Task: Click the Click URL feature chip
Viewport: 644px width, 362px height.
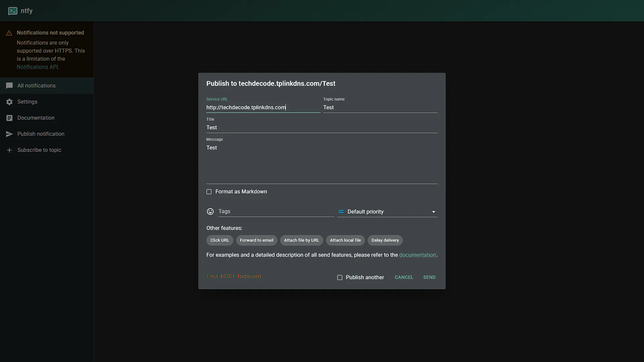Action: pos(220,240)
